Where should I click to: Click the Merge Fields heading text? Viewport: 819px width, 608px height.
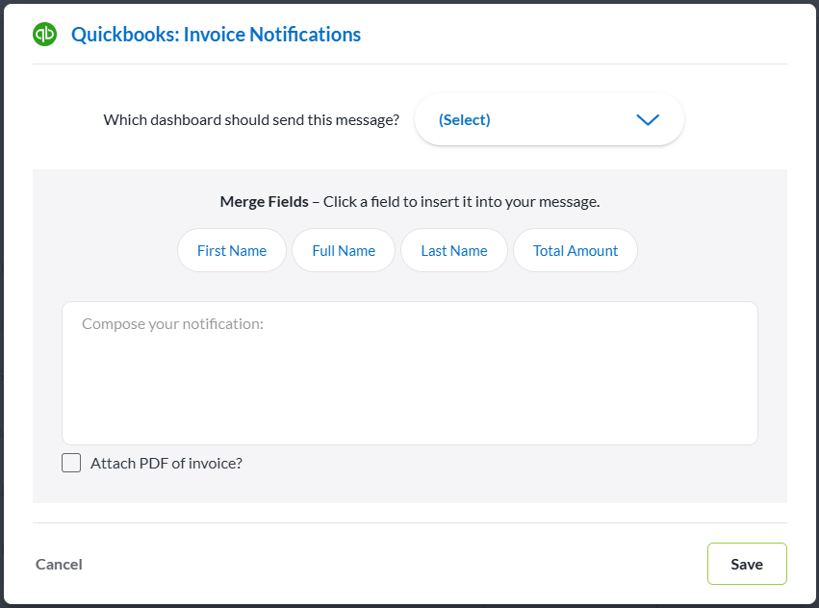263,201
